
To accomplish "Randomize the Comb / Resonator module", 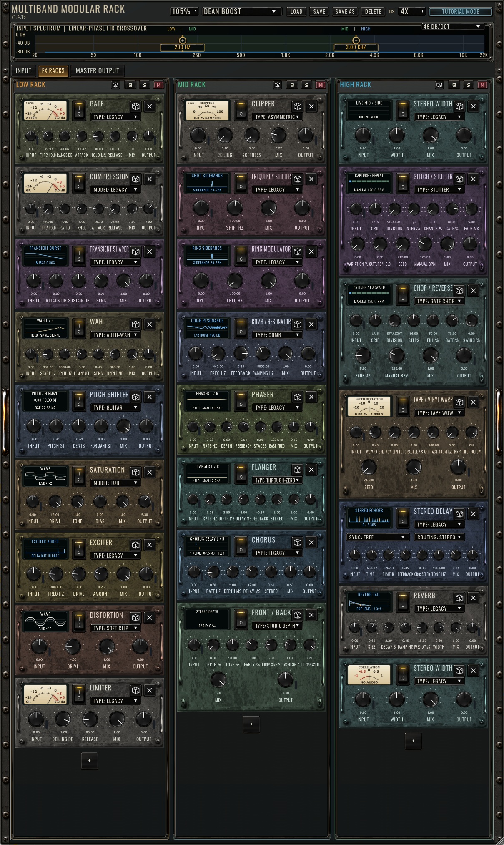I will point(297,324).
